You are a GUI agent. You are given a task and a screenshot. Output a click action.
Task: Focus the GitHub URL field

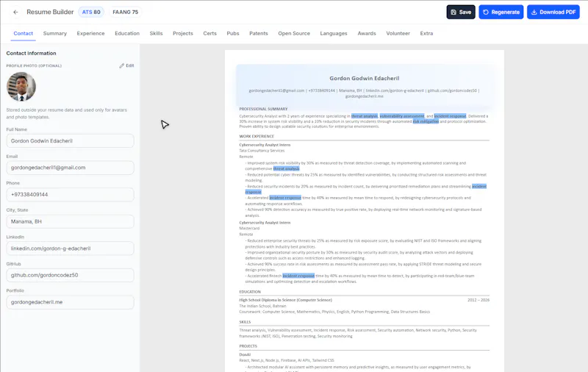pos(70,275)
